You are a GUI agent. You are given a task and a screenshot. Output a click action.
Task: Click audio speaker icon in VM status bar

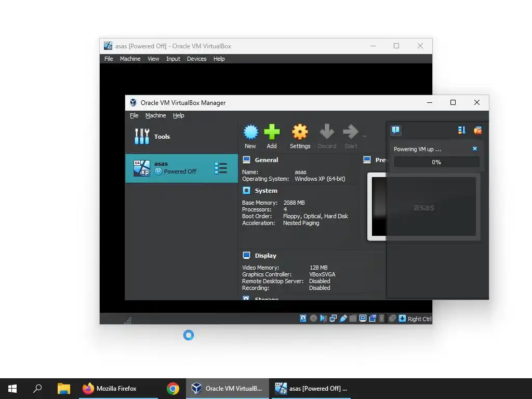point(323,318)
